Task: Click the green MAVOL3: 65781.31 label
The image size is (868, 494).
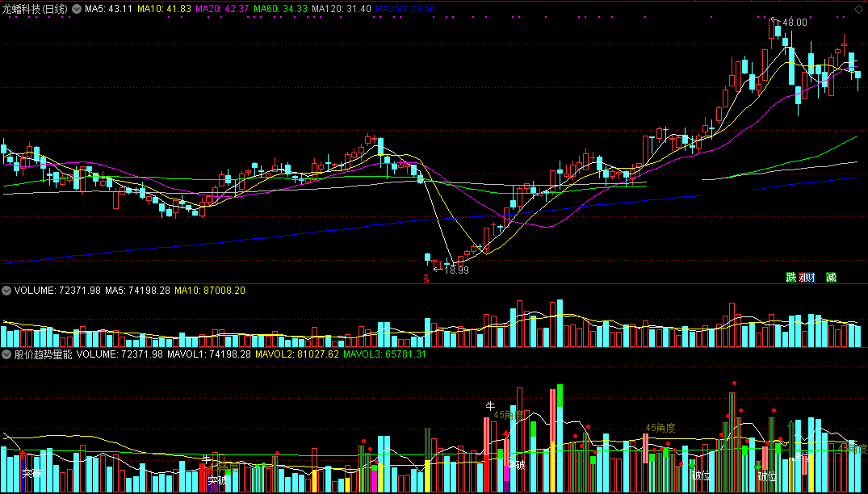Action: tap(384, 354)
